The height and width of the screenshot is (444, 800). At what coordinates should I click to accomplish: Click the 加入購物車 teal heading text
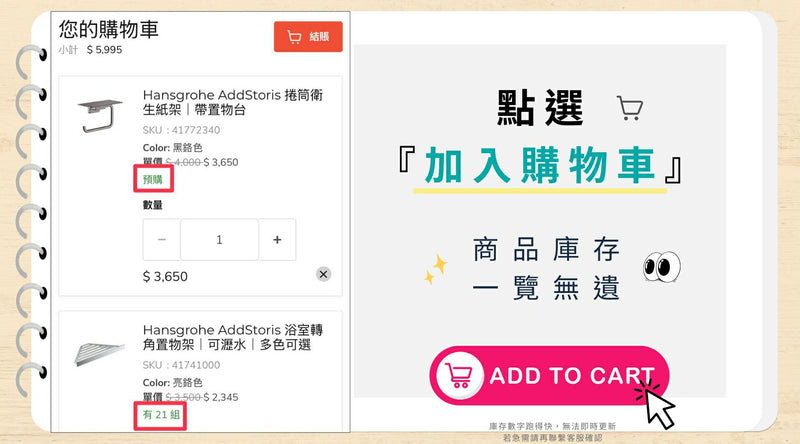(x=540, y=165)
